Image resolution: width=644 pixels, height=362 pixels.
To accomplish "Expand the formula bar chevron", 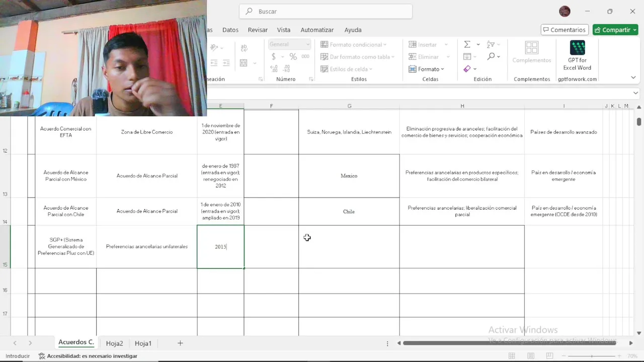I will coord(636,93).
